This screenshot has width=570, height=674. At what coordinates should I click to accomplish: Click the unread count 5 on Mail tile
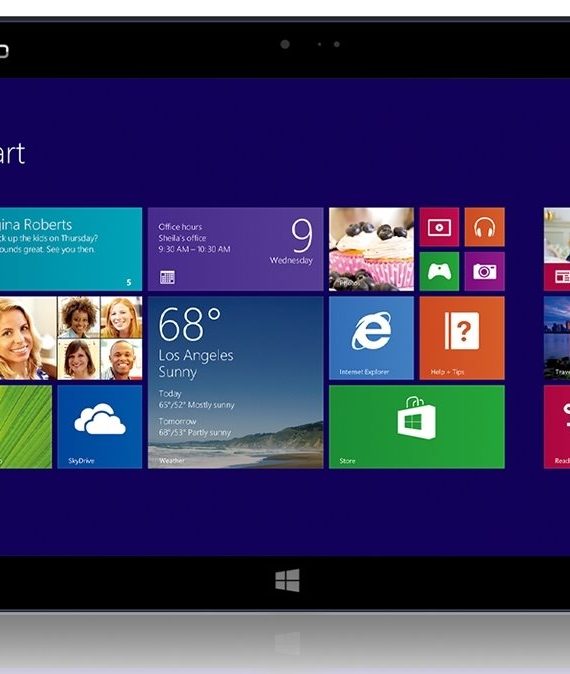coord(129,282)
